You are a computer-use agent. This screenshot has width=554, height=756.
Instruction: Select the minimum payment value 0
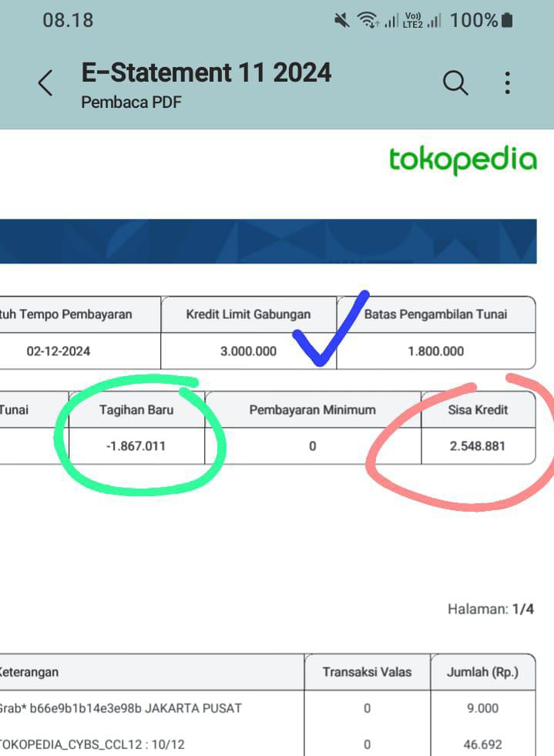click(312, 446)
